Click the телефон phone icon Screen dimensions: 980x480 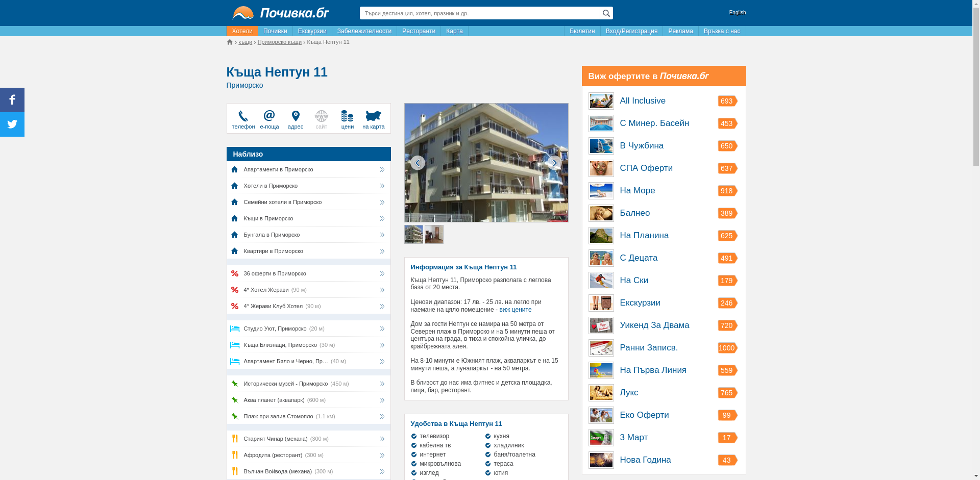click(x=243, y=117)
